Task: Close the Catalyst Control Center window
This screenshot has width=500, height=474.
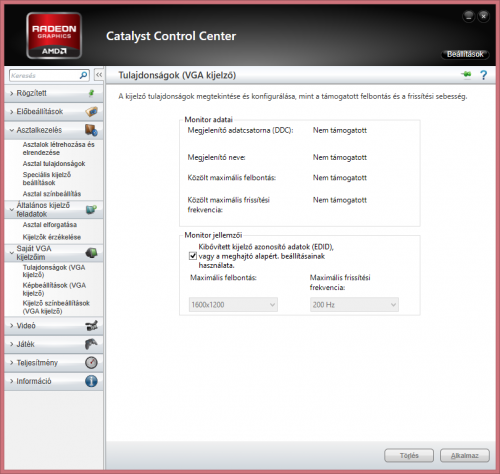Action: pos(483,16)
